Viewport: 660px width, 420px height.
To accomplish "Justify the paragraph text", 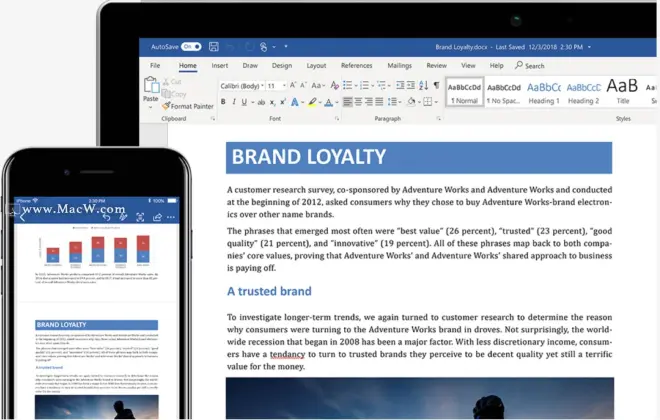I will tap(379, 102).
